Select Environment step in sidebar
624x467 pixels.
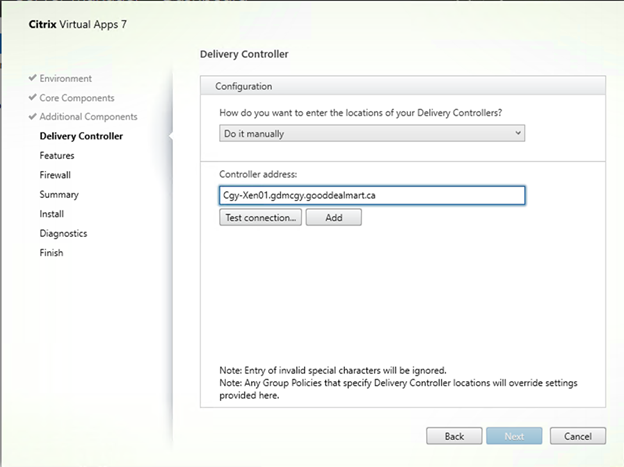pyautogui.click(x=66, y=78)
